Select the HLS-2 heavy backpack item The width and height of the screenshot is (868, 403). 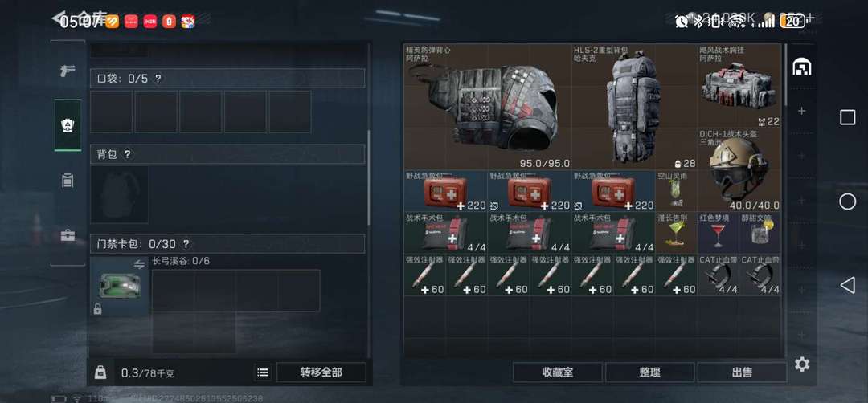(x=634, y=108)
